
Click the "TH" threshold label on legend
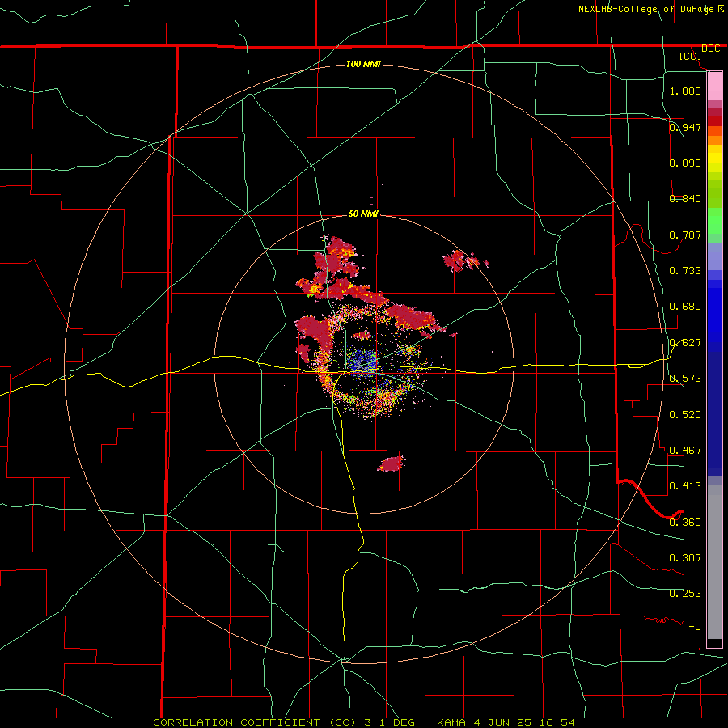[695, 630]
